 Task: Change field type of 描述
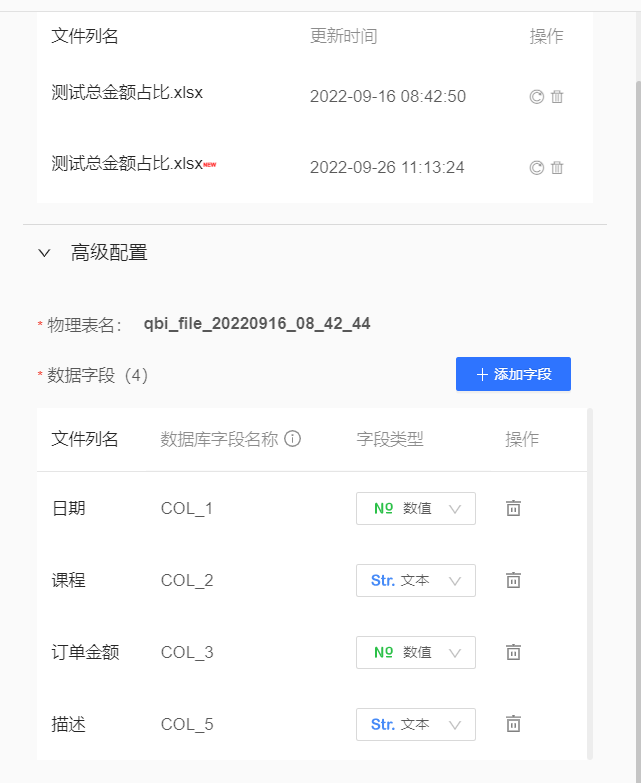click(415, 724)
